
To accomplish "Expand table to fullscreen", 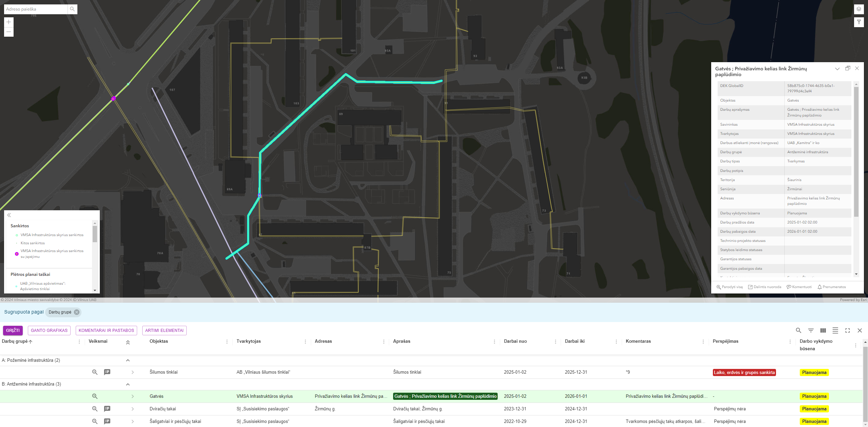I will 847,330.
